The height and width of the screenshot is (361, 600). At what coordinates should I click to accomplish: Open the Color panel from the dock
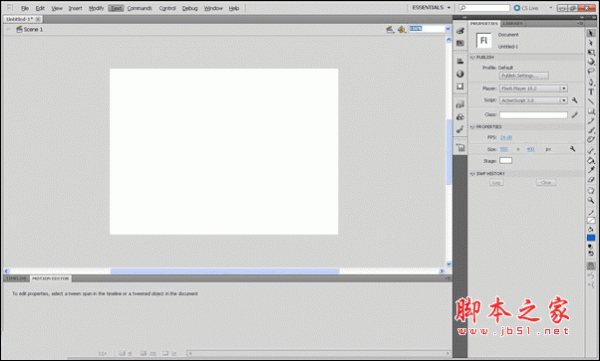pyautogui.click(x=460, y=31)
